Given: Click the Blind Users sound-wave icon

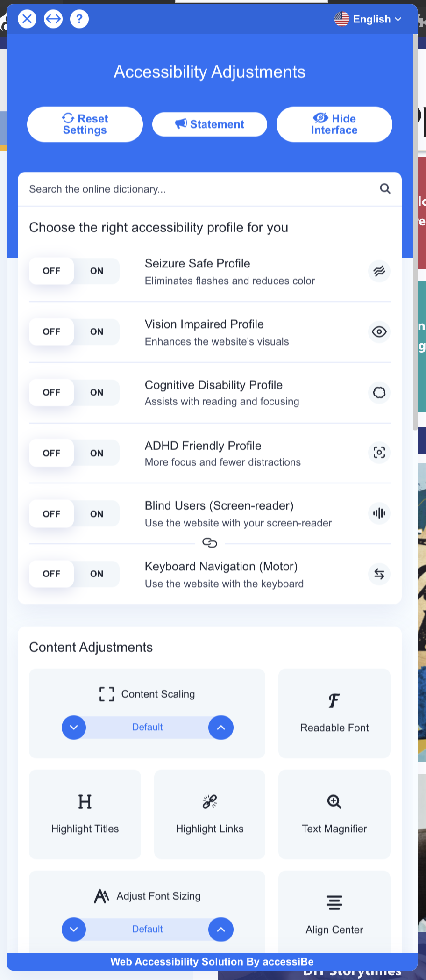Looking at the screenshot, I should (x=379, y=513).
